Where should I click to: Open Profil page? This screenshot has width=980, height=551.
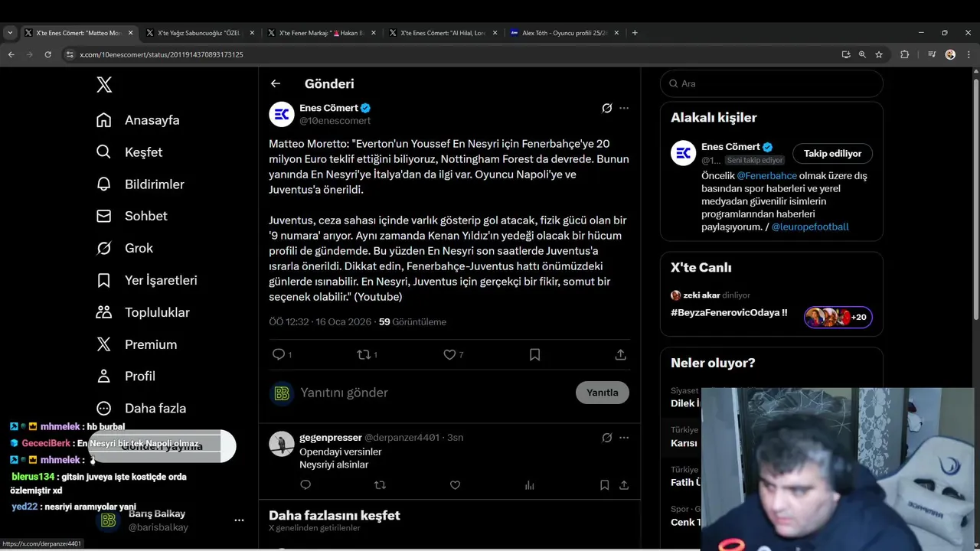pos(126,376)
